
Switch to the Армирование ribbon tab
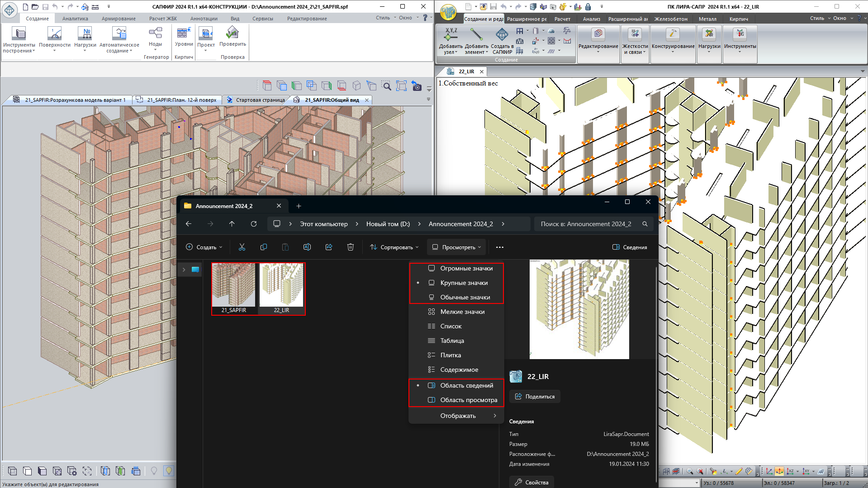[119, 19]
